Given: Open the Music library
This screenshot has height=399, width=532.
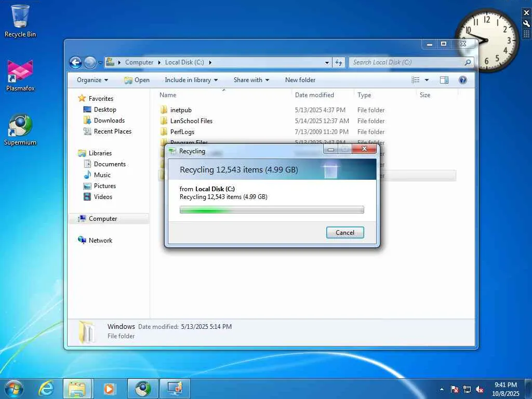Looking at the screenshot, I should (x=102, y=175).
